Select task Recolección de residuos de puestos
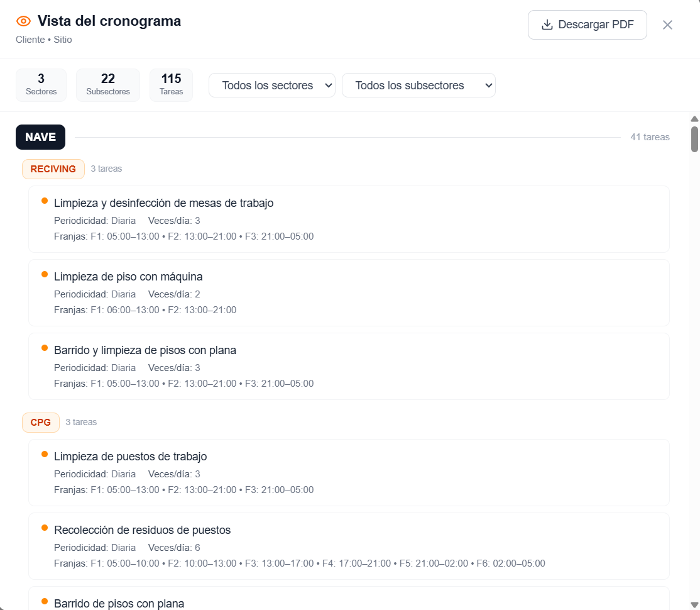700x610 pixels. (x=349, y=546)
